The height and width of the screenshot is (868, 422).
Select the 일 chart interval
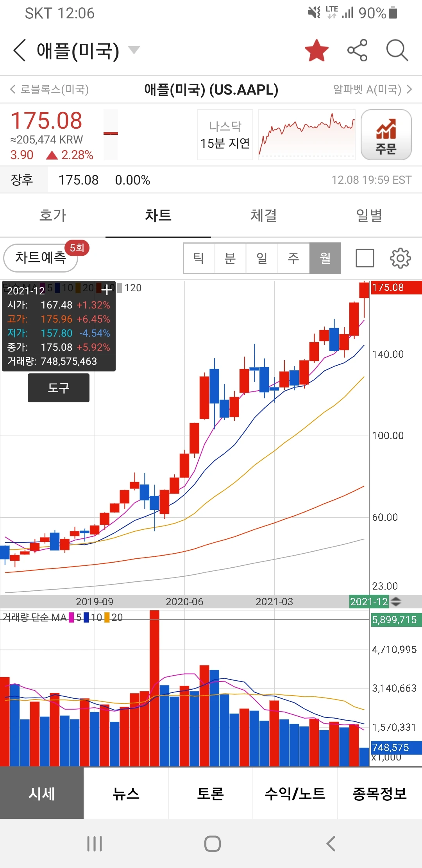262,258
